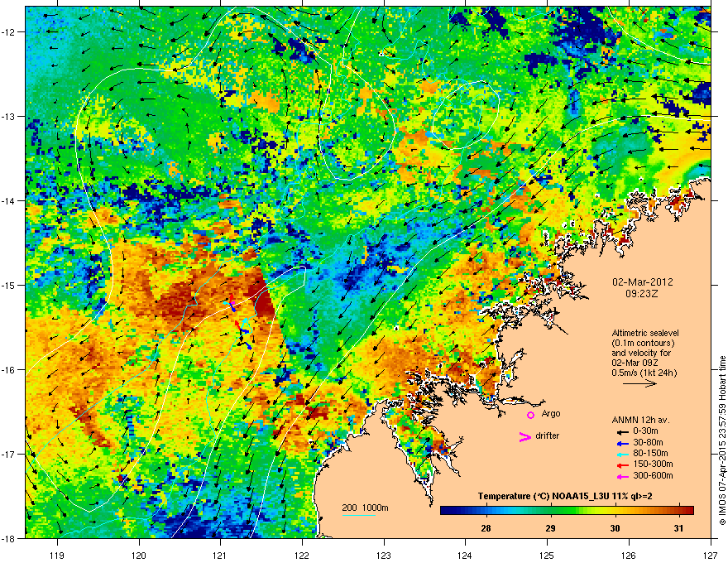Click the colorbar tick label 28

(486, 528)
